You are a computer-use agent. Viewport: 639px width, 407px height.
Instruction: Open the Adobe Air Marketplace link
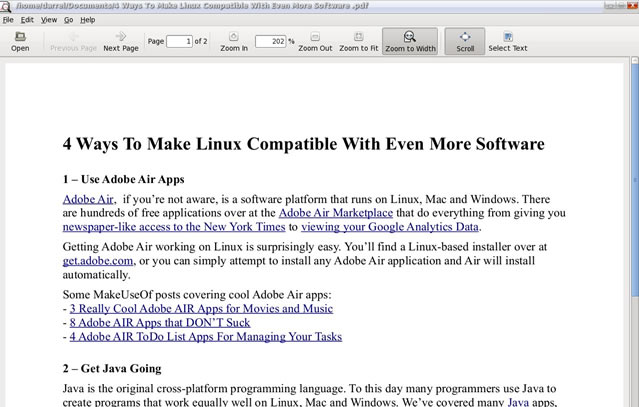point(336,213)
